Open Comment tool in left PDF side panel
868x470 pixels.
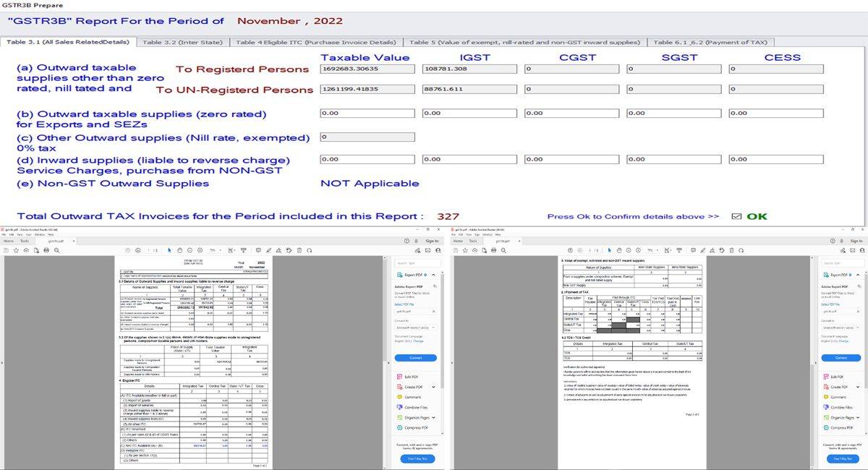(412, 397)
